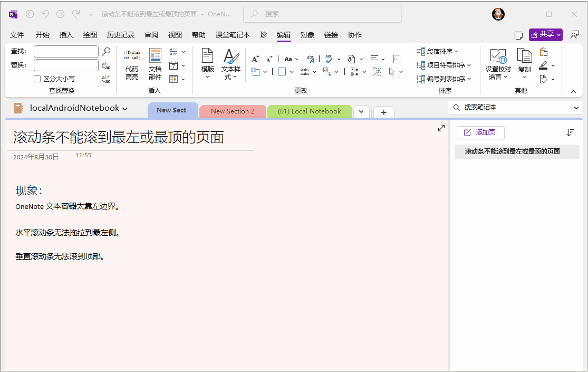Click the page fill bucket icon
Viewport: 588px width, 372px height.
(x=351, y=59)
